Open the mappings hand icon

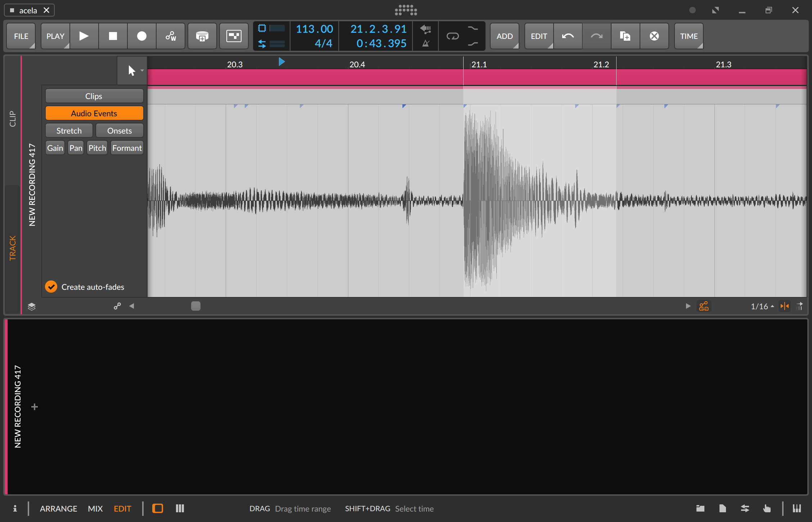coord(767,508)
